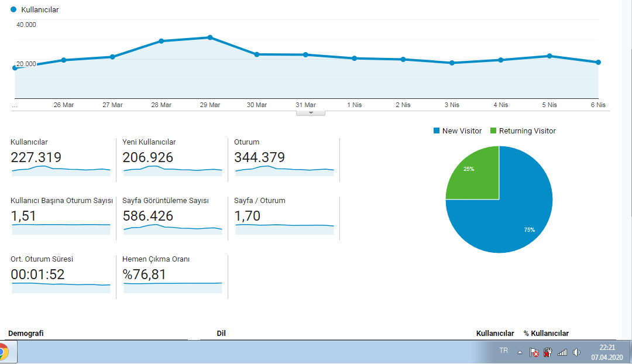Collapse the chart using the arrow handle
This screenshot has height=364, width=632.
(311, 114)
